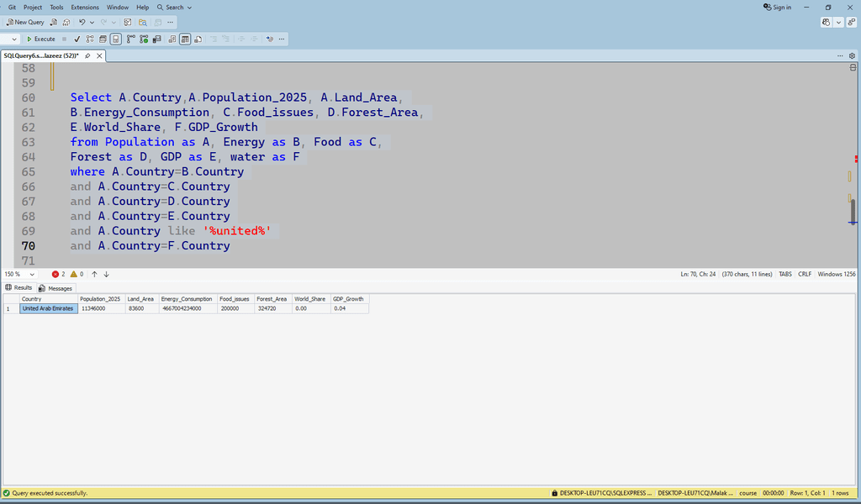Screen dimensions: 861x504
Task: Click the New Query button
Action: (25, 22)
